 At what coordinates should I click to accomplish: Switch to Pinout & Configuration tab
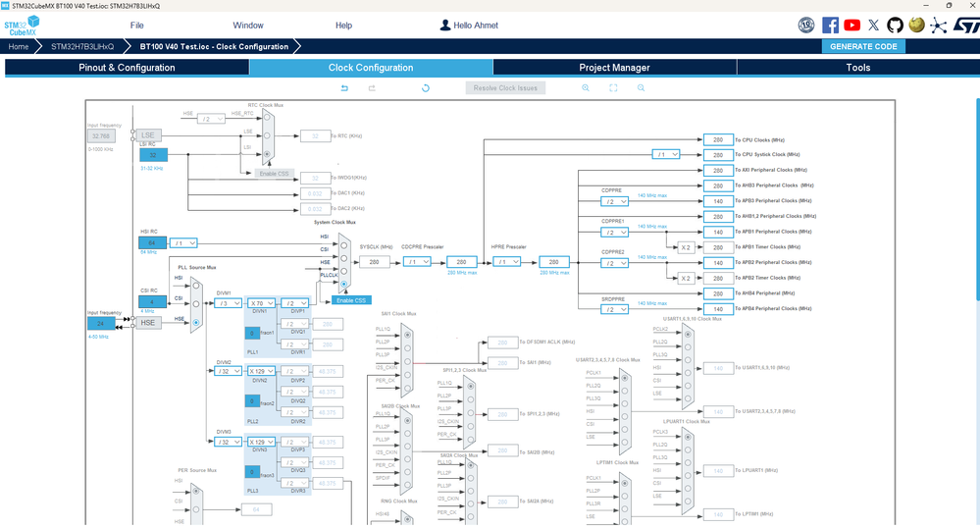(127, 68)
